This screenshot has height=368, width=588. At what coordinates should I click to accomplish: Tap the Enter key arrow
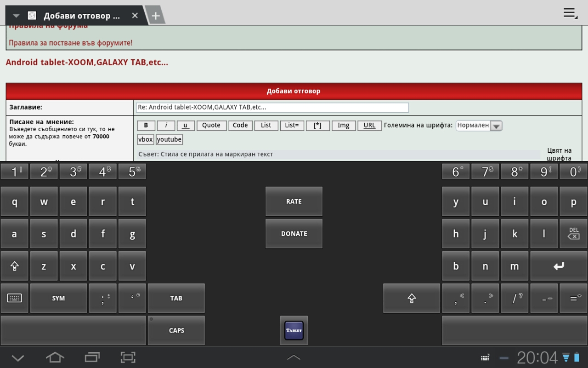pyautogui.click(x=559, y=266)
